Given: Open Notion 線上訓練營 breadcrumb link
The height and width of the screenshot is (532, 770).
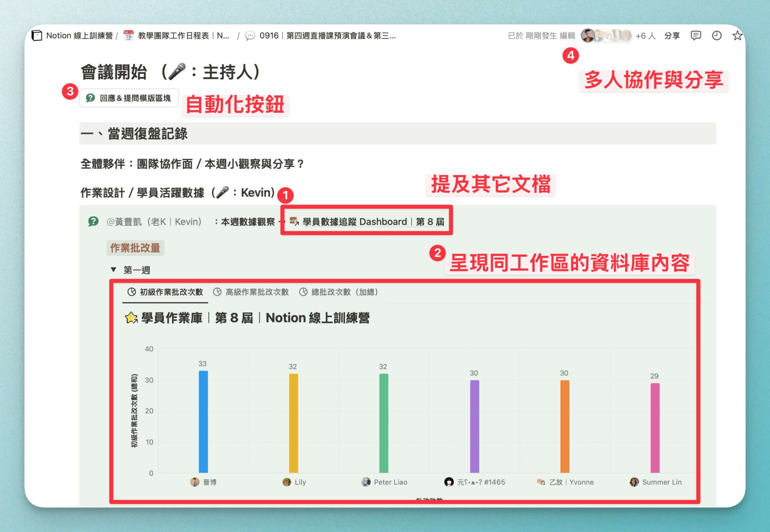Looking at the screenshot, I should pos(79,35).
